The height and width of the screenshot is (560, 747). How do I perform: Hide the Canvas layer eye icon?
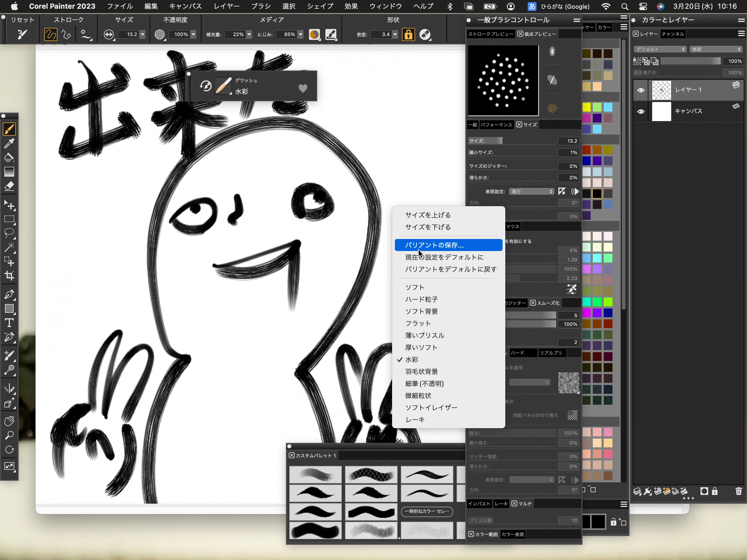(x=641, y=112)
